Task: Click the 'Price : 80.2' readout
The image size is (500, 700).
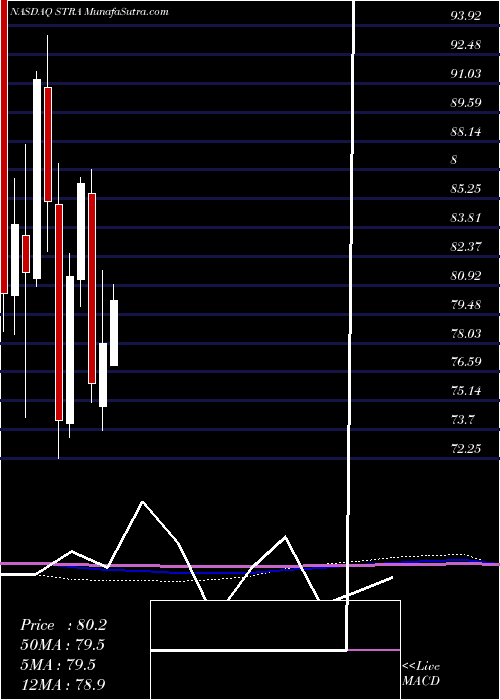Action: pos(63,625)
